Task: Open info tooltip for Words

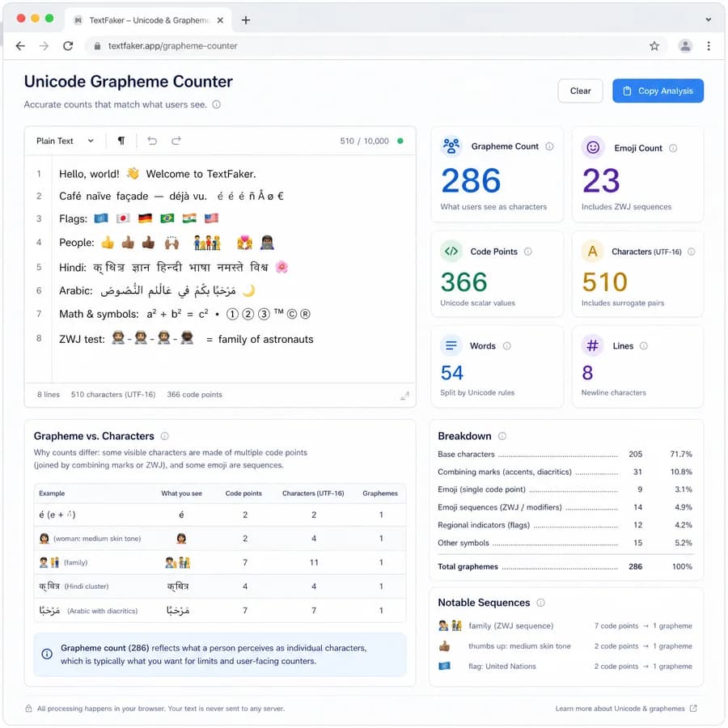Action: (507, 345)
